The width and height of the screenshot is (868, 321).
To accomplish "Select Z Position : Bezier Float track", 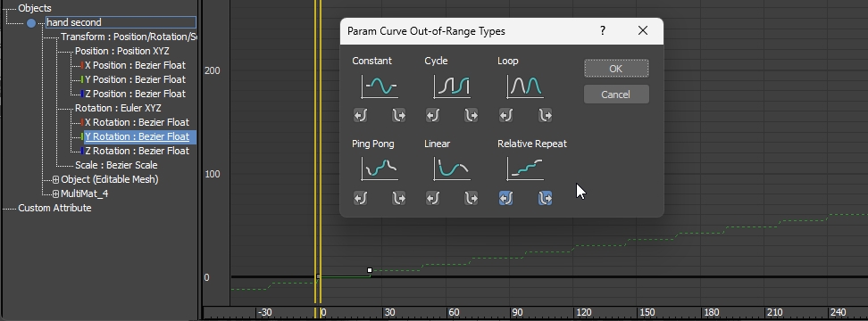I will [x=135, y=94].
